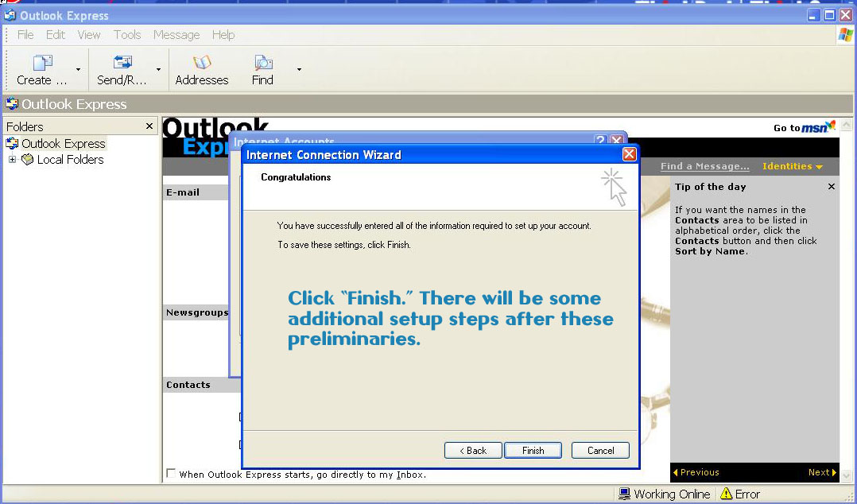This screenshot has height=504, width=857.
Task: Open the Message menu
Action: [176, 35]
